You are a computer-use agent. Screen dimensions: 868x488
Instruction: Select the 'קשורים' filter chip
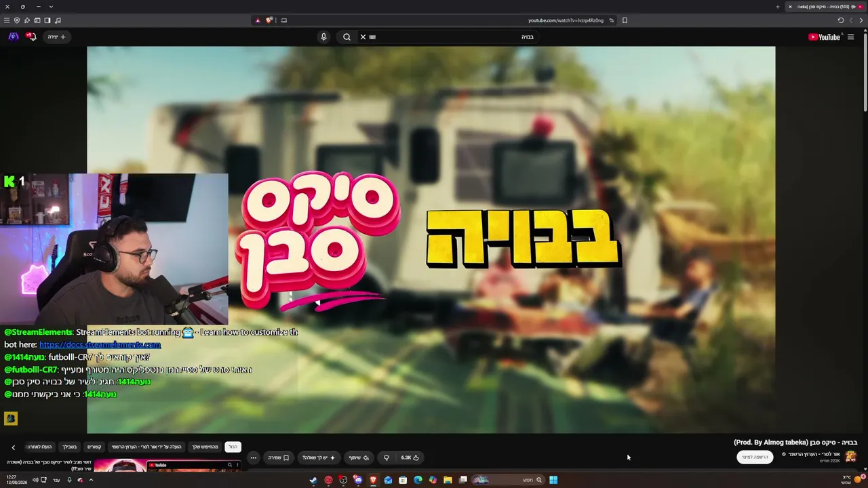pos(94,447)
